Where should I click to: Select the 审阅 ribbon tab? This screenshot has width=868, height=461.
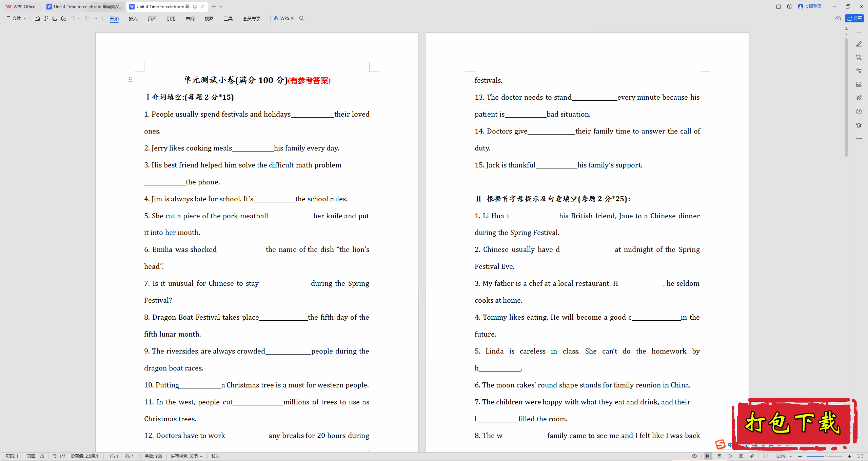click(190, 19)
